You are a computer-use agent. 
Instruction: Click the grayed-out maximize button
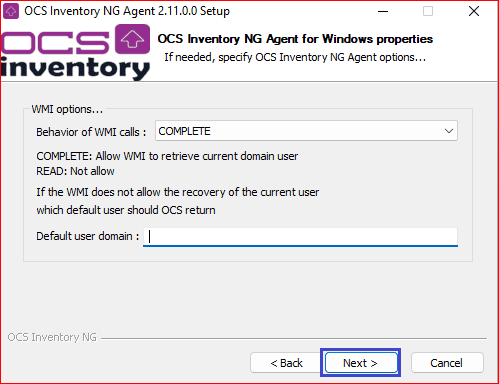point(428,11)
